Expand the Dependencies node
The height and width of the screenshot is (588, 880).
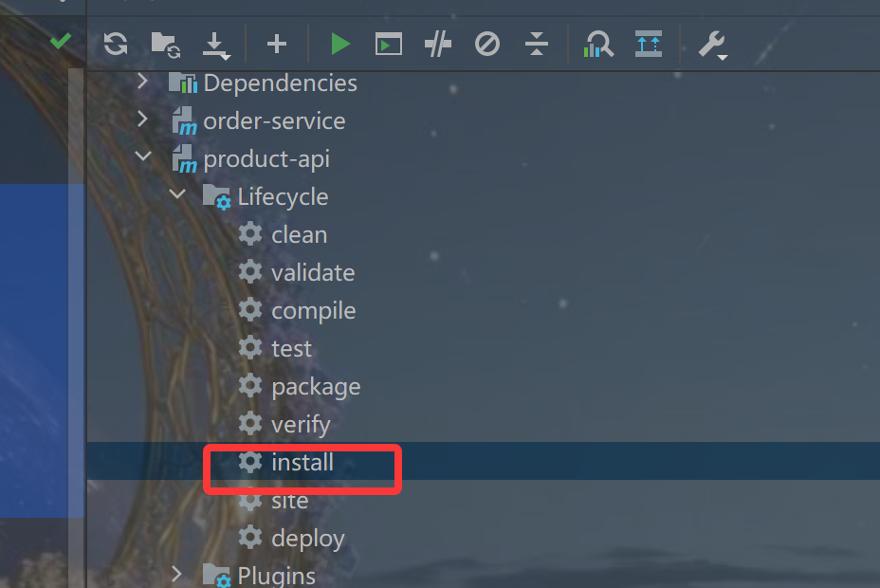142,82
